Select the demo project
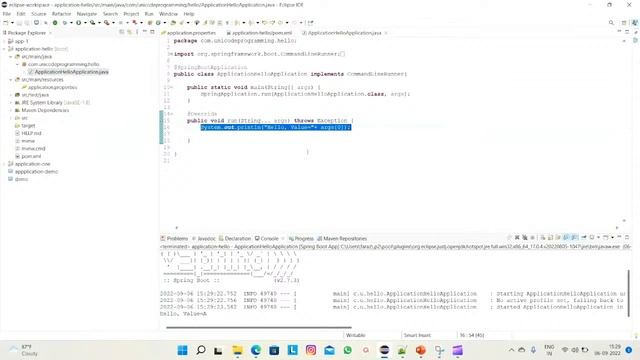This screenshot has height=360, width=640. [18, 179]
